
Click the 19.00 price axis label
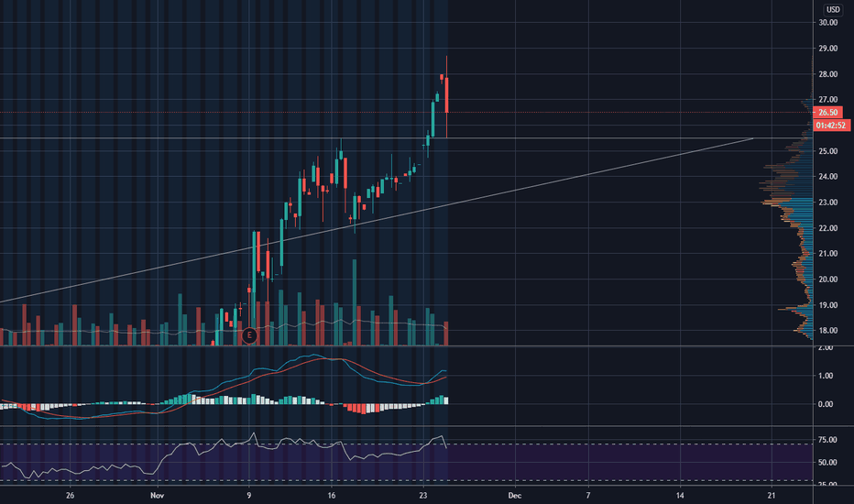coord(827,305)
